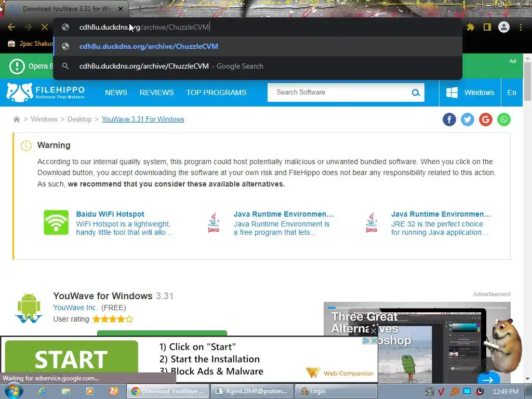The height and width of the screenshot is (399, 532).
Task: Share the page on Twitter
Action: [x=468, y=119]
